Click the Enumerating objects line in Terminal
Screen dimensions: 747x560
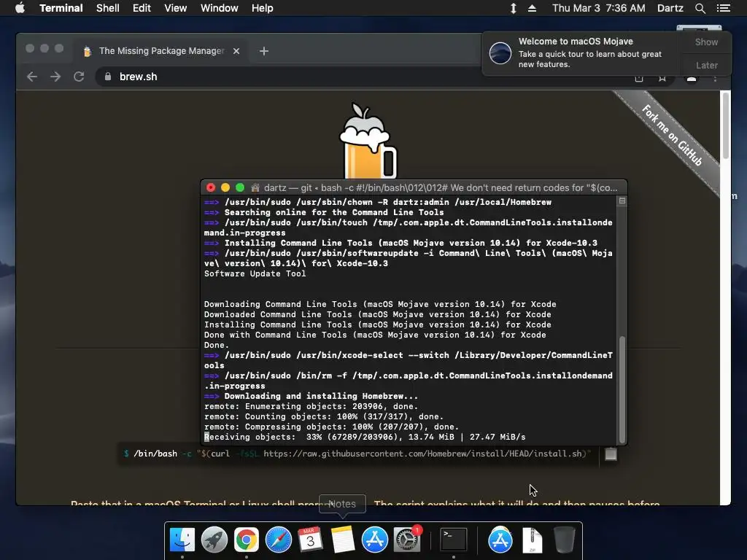click(x=311, y=407)
